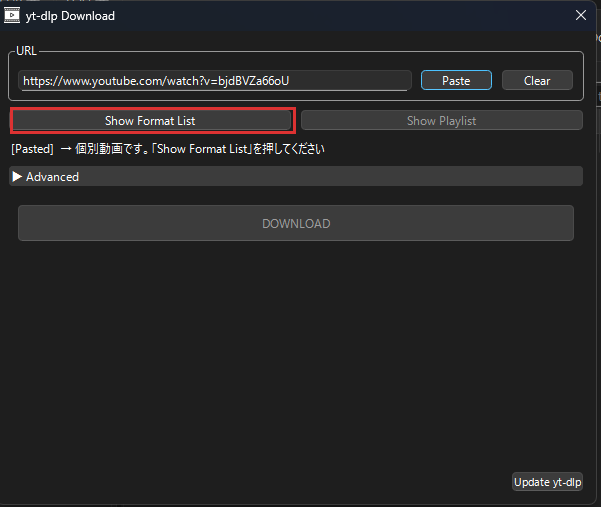
Task: Click the [Pasted] status message text
Action: click(168, 149)
